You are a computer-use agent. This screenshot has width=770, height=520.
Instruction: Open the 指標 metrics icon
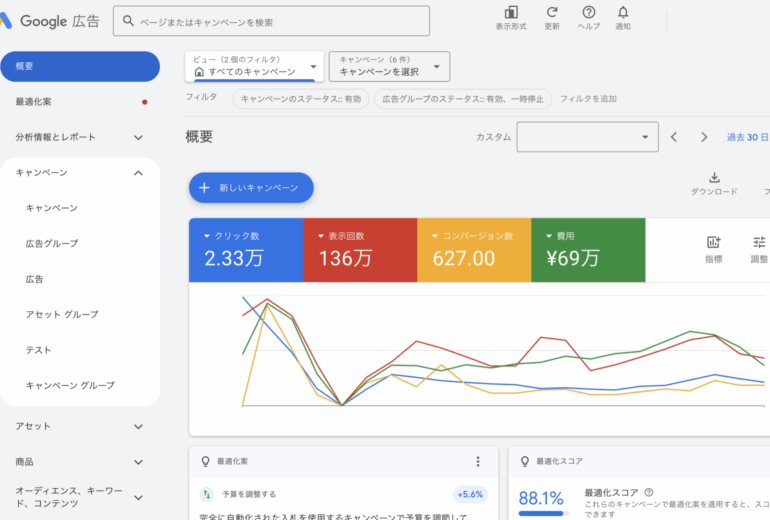[714, 242]
